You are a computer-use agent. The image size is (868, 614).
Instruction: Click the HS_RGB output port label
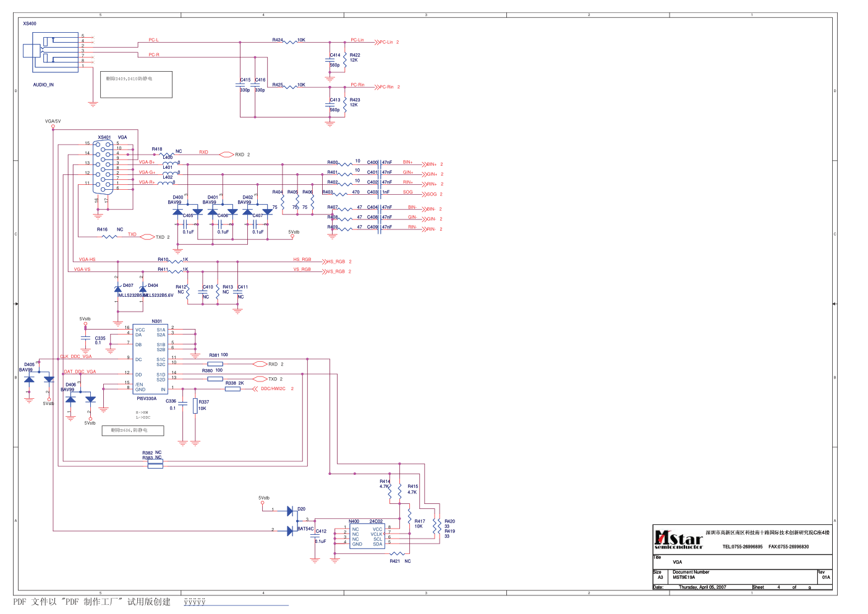tap(337, 262)
